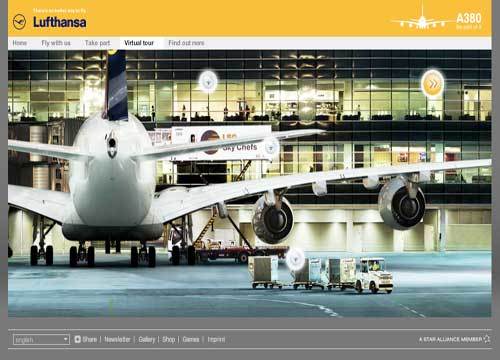Click the Share plus icon
The image size is (500, 360).
(78, 339)
